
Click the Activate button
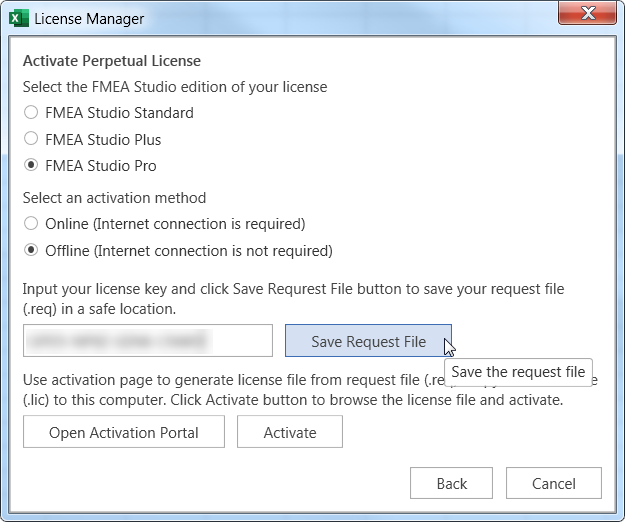click(290, 432)
